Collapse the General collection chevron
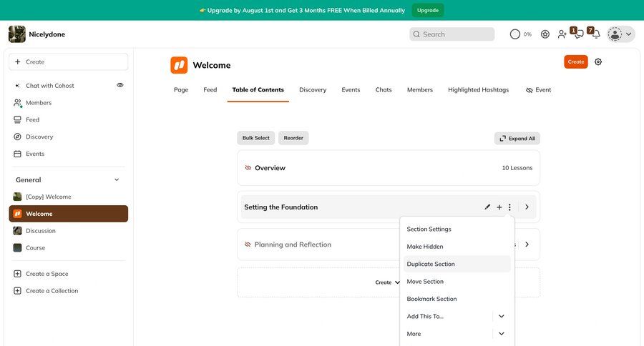The image size is (644, 346). (x=117, y=179)
